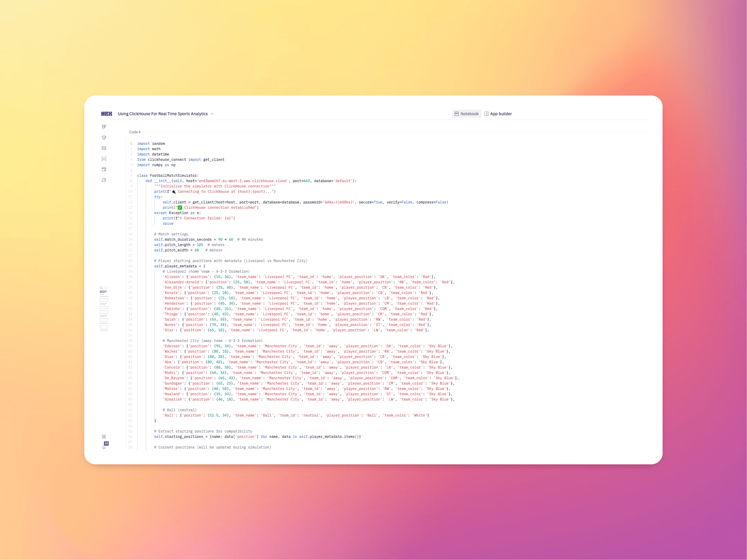Click the project title 'Using ClickHouse For Real Time Sports Analytics'
Viewport: 747px width, 560px height.
[163, 114]
